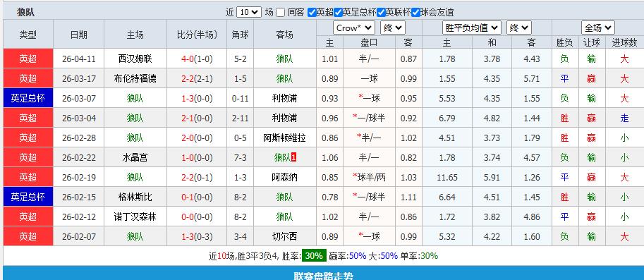Click the 走 result in 26-03-04 row
The height and width of the screenshot is (280, 644).
coord(624,118)
